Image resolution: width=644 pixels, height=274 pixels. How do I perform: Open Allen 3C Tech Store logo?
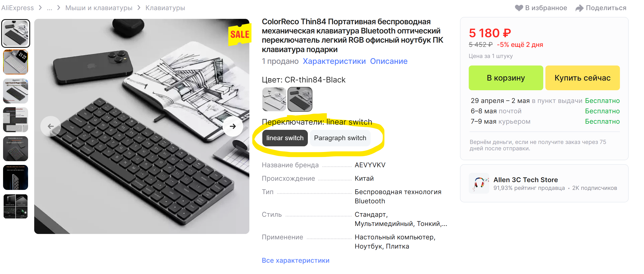click(479, 183)
